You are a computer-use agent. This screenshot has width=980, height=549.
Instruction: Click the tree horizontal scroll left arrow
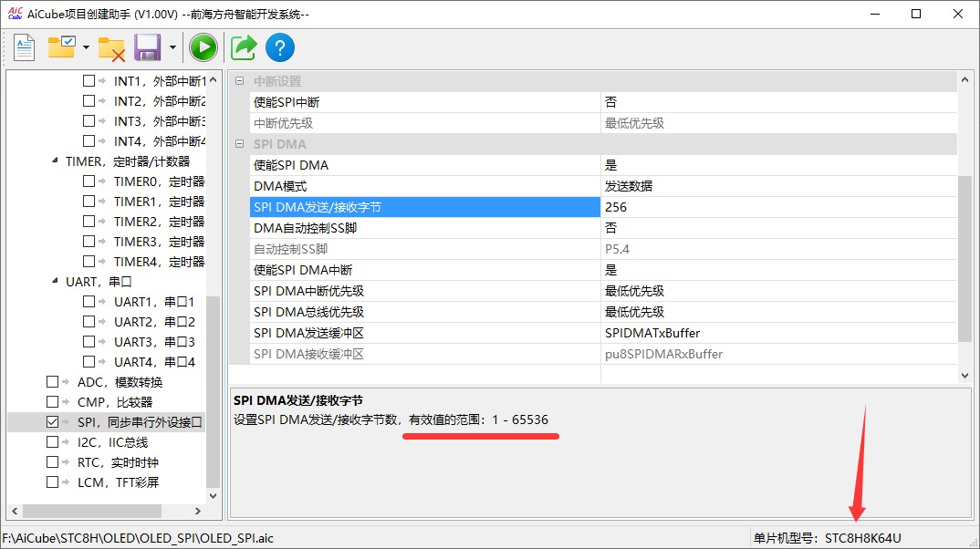point(15,511)
